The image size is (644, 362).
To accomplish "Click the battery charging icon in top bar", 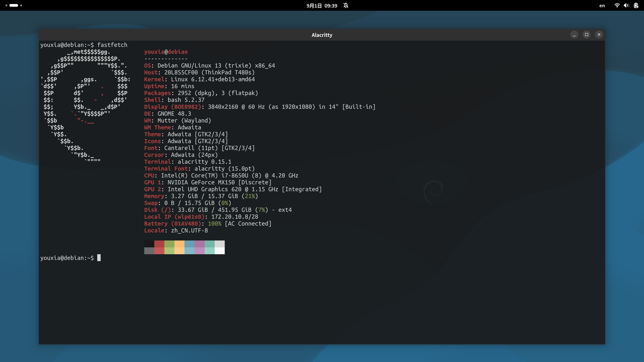I will point(636,6).
